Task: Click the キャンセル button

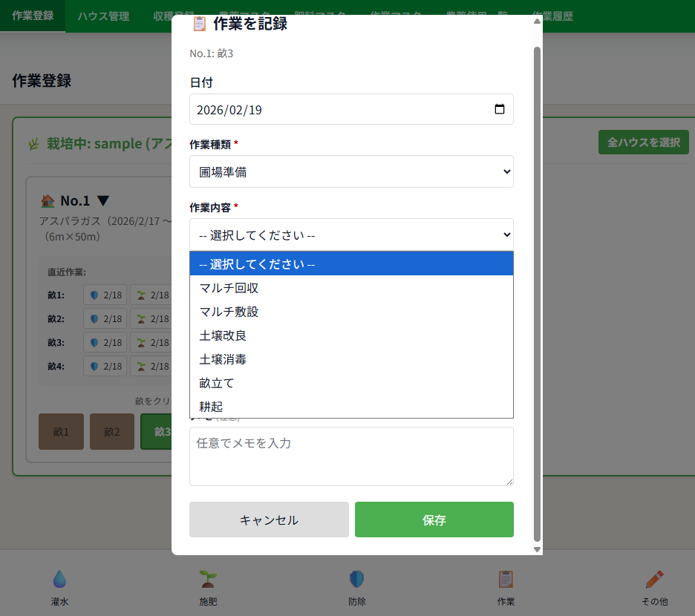Action: [269, 520]
